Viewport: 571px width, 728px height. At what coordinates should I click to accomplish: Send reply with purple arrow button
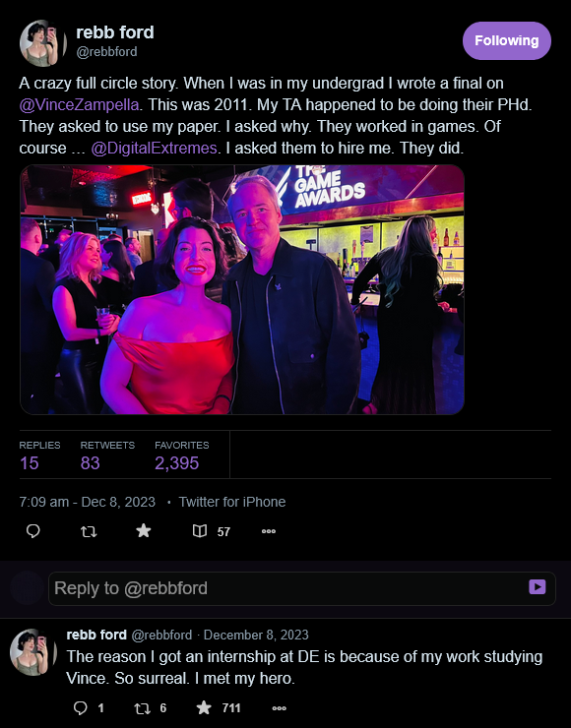pyautogui.click(x=538, y=587)
